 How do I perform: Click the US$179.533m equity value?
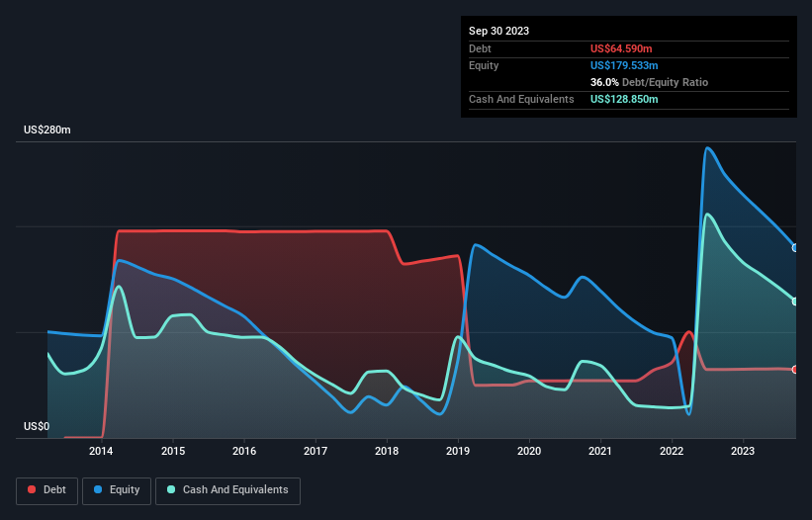pyautogui.click(x=624, y=65)
